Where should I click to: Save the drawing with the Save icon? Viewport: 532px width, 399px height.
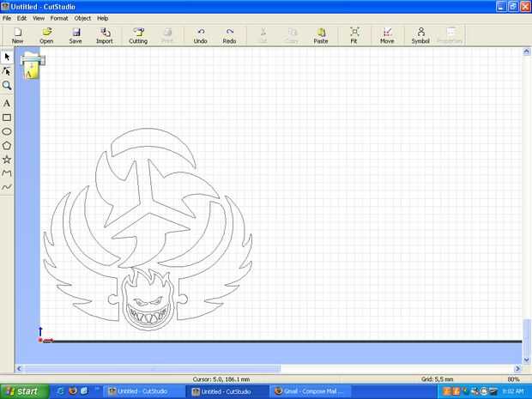point(76,36)
